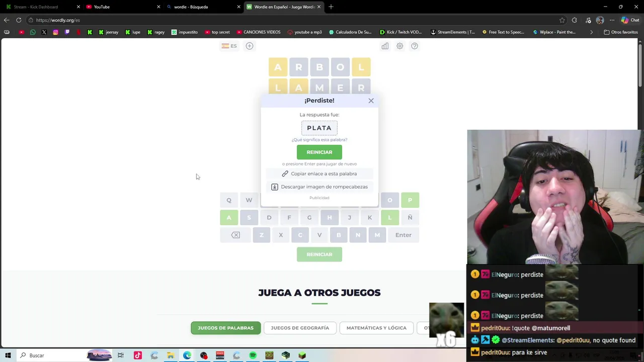Screen dimensions: 644x362
Task: Click 'Descargar imagen de rompecabezas'
Action: tap(319, 187)
